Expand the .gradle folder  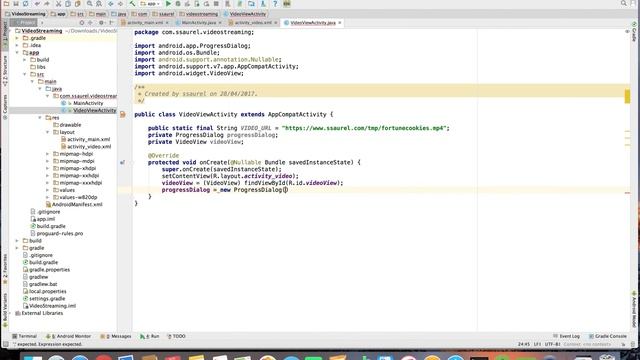[x=18, y=38]
